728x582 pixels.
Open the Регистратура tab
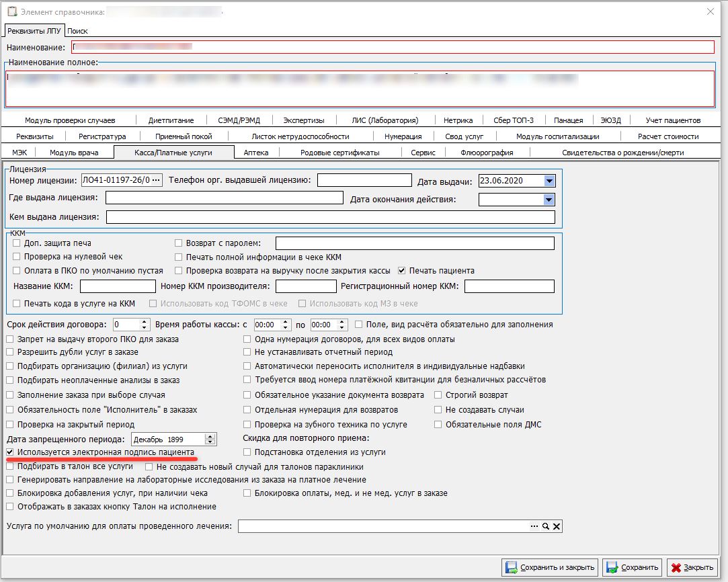coord(102,136)
